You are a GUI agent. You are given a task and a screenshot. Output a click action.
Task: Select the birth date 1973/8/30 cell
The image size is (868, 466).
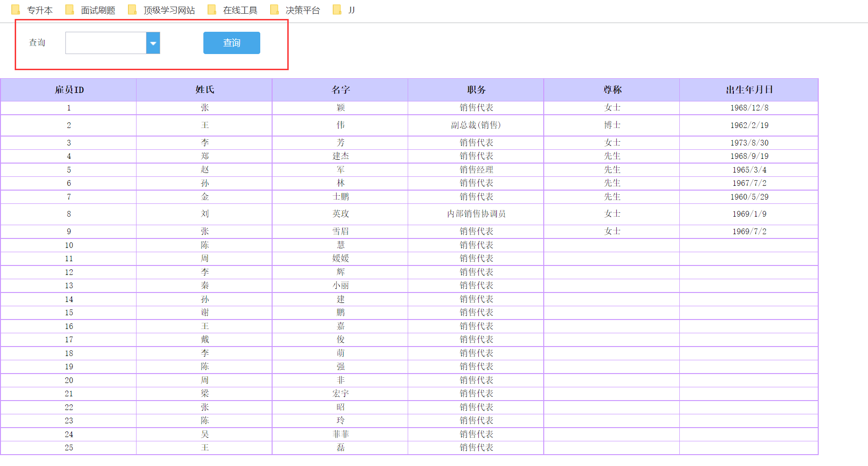click(x=749, y=143)
